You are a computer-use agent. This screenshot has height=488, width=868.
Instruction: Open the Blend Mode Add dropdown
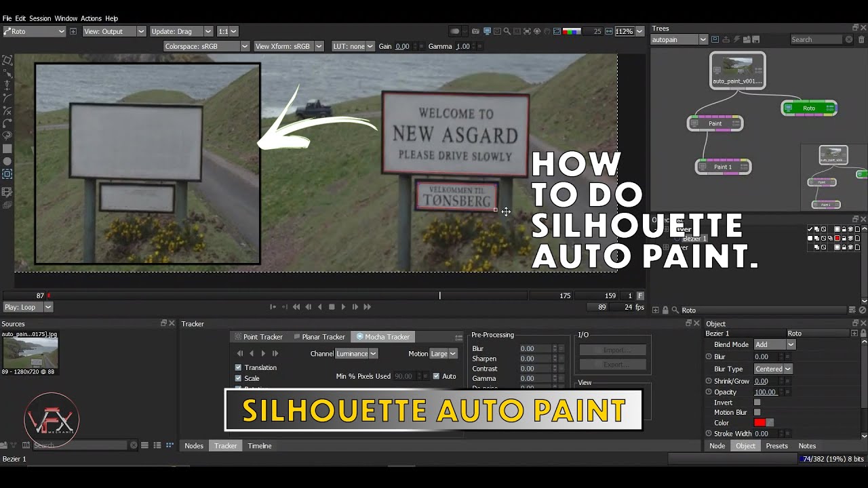click(774, 345)
